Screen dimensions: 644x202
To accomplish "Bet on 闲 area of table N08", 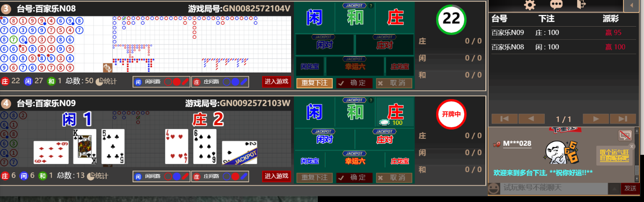I will point(314,17).
